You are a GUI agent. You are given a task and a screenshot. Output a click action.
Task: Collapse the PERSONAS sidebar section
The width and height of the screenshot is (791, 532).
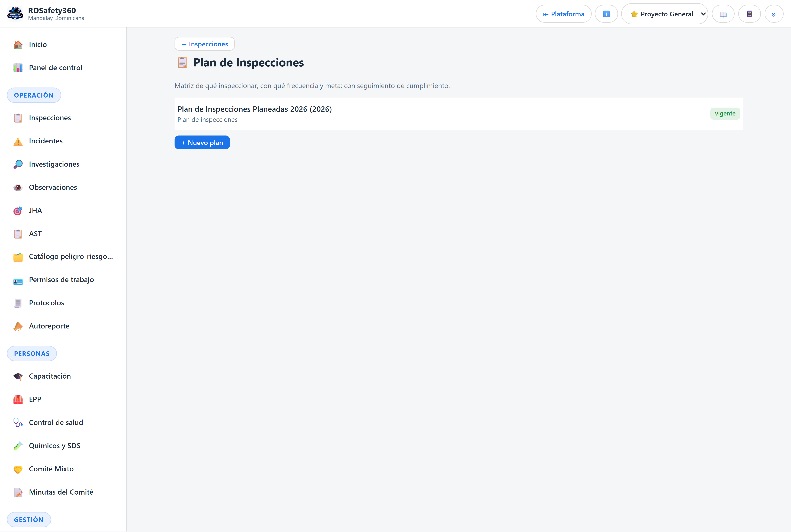(32, 354)
